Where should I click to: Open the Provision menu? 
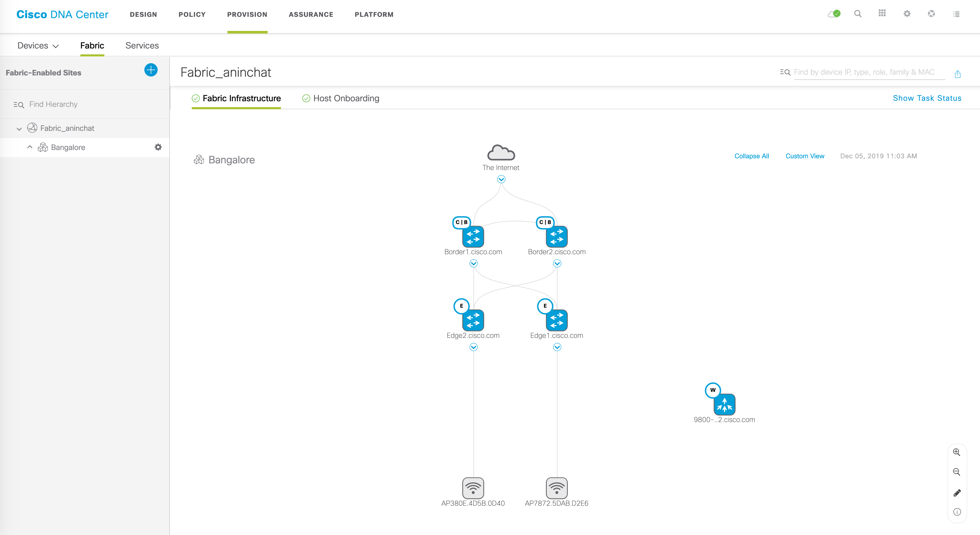click(x=247, y=14)
